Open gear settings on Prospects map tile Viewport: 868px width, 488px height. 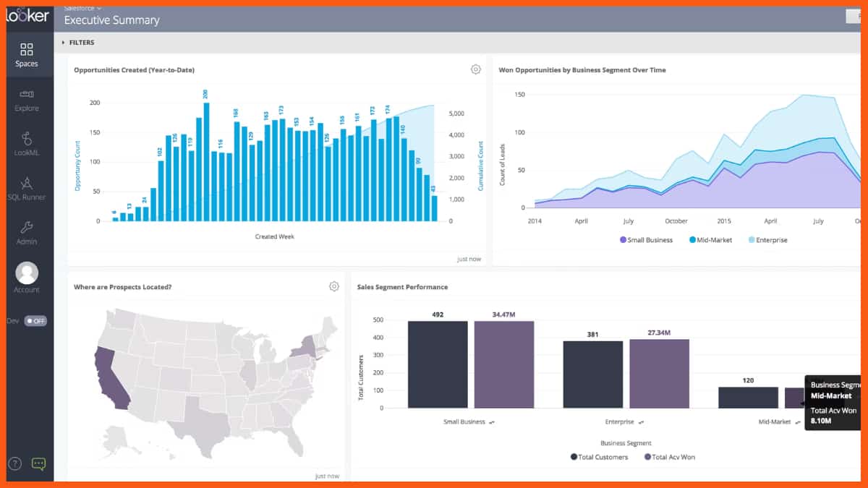[x=333, y=286]
